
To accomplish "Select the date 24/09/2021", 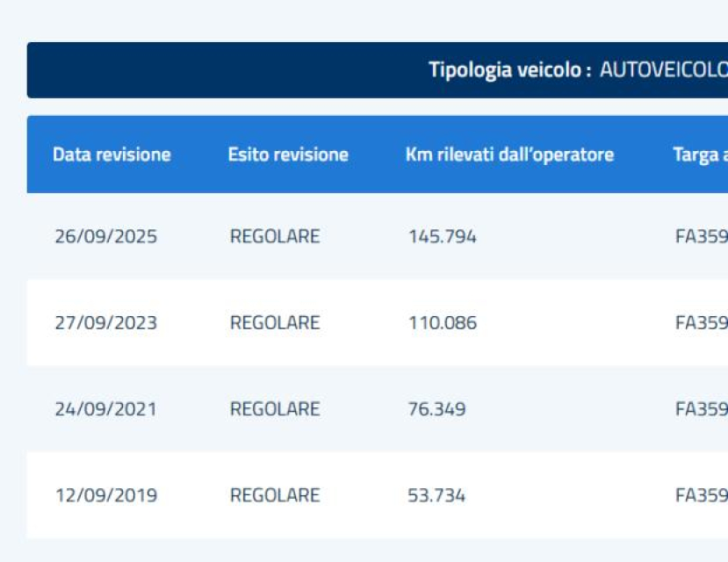I will (x=106, y=409).
